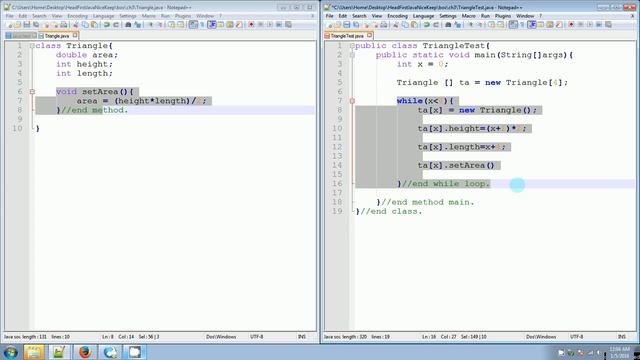Click the taskbar clock
The width and height of the screenshot is (640, 360).
click(x=619, y=353)
